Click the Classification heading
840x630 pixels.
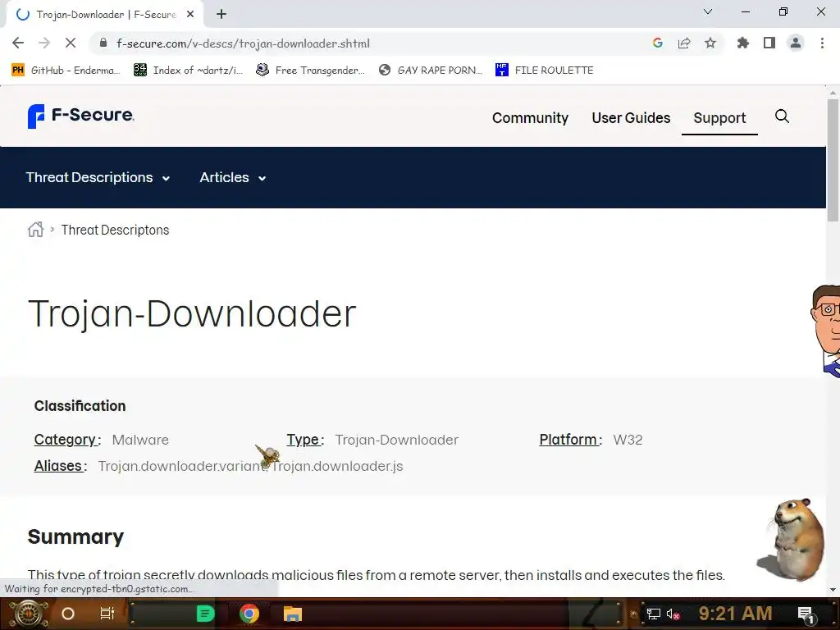(x=80, y=405)
